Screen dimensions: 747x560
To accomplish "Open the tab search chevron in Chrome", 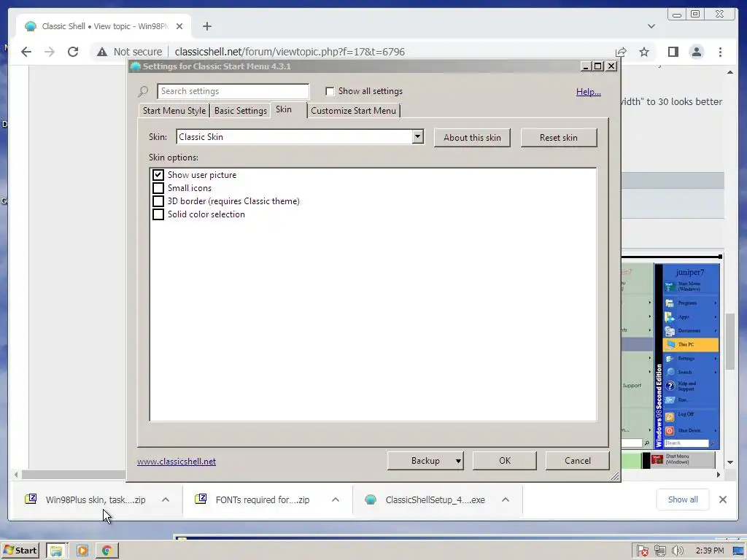I will coord(651,26).
